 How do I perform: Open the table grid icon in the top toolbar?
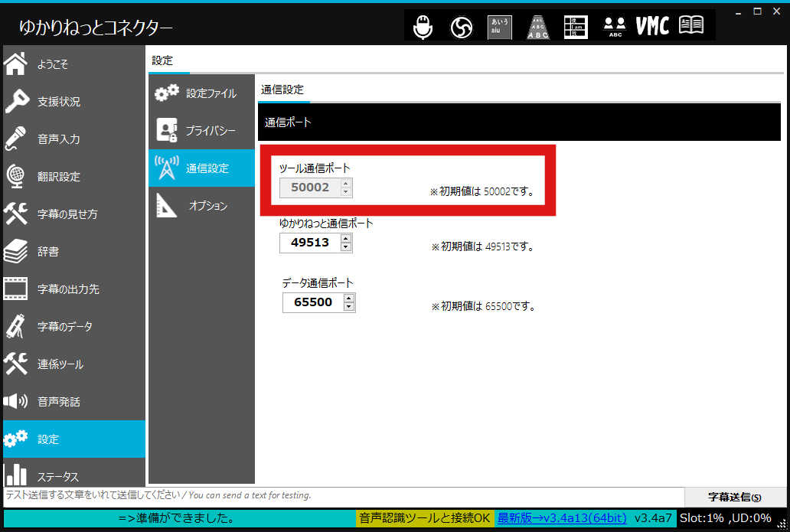[x=576, y=28]
